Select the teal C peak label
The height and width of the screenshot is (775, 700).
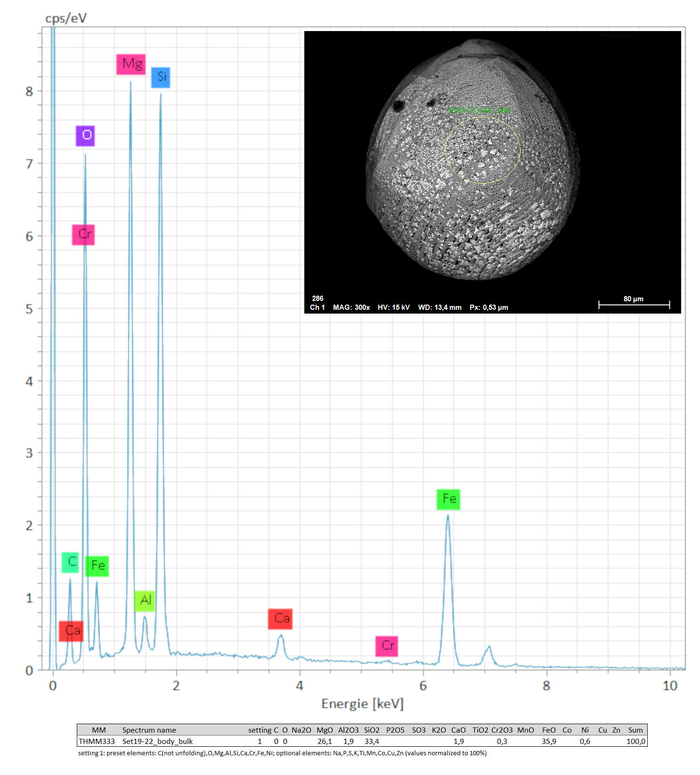pyautogui.click(x=70, y=562)
